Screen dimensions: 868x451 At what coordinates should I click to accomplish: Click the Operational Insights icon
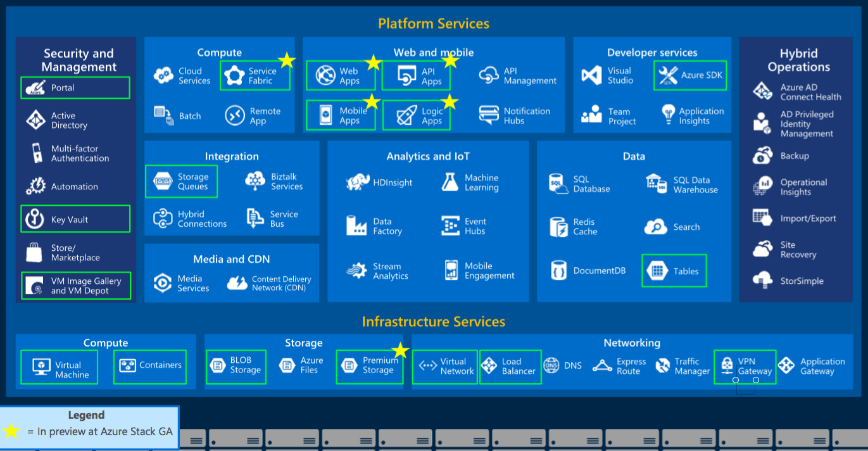[762, 187]
